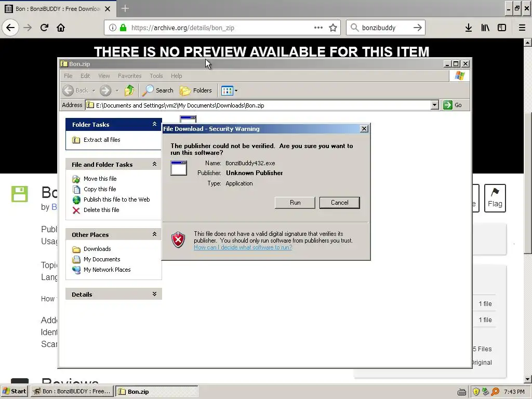Open Search in Bon.zip toolbar
Image resolution: width=532 pixels, height=399 pixels.
(x=158, y=90)
